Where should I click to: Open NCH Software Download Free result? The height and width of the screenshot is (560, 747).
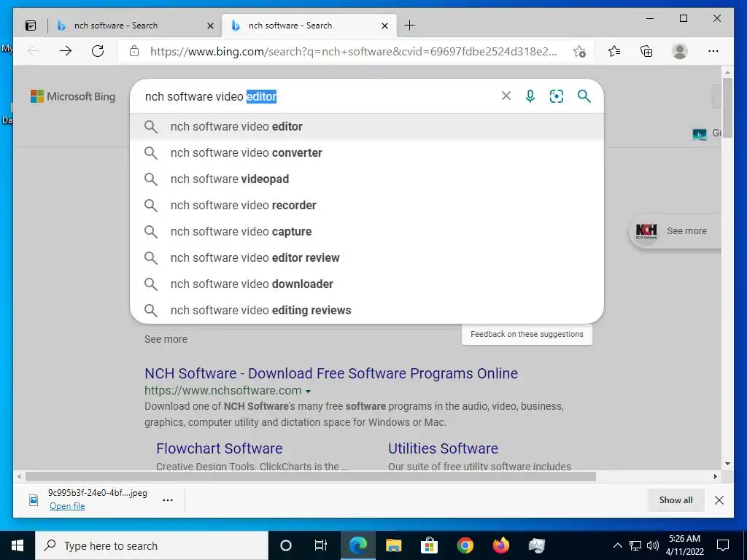[x=331, y=373]
